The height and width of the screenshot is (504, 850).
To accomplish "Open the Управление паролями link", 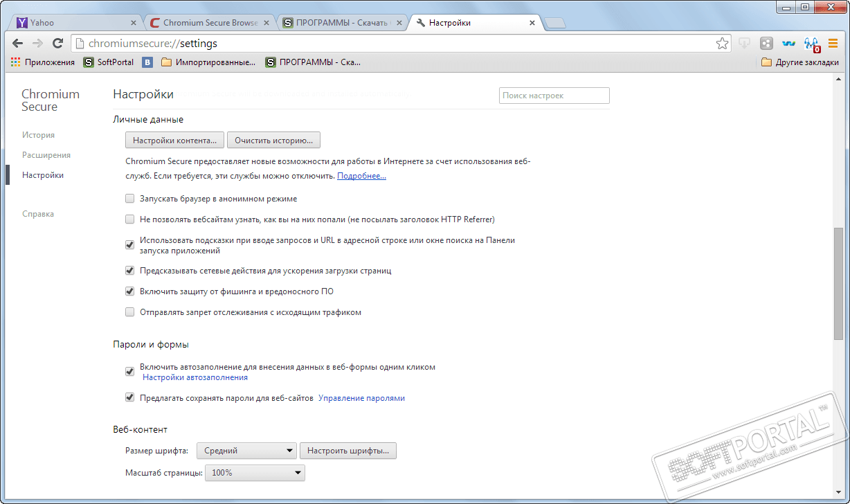I will pos(361,398).
